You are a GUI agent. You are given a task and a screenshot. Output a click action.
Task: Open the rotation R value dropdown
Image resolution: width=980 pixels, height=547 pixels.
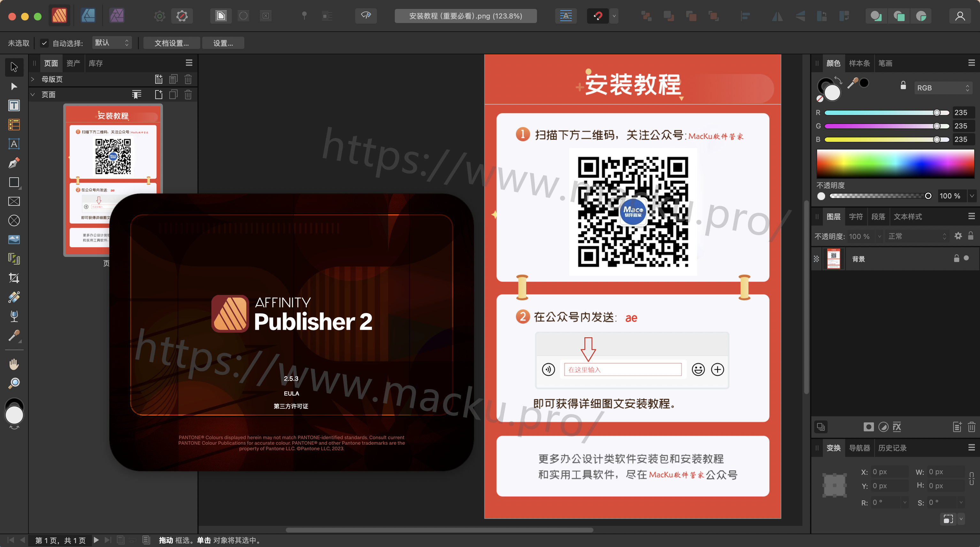(x=905, y=503)
